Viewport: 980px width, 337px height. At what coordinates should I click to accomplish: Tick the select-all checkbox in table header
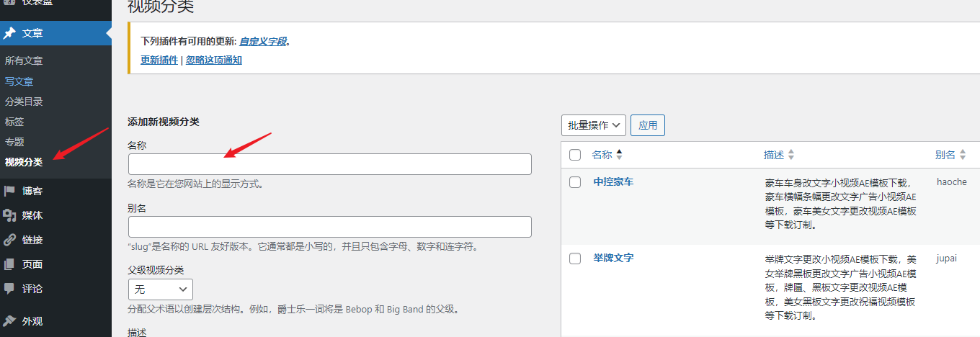[x=575, y=155]
